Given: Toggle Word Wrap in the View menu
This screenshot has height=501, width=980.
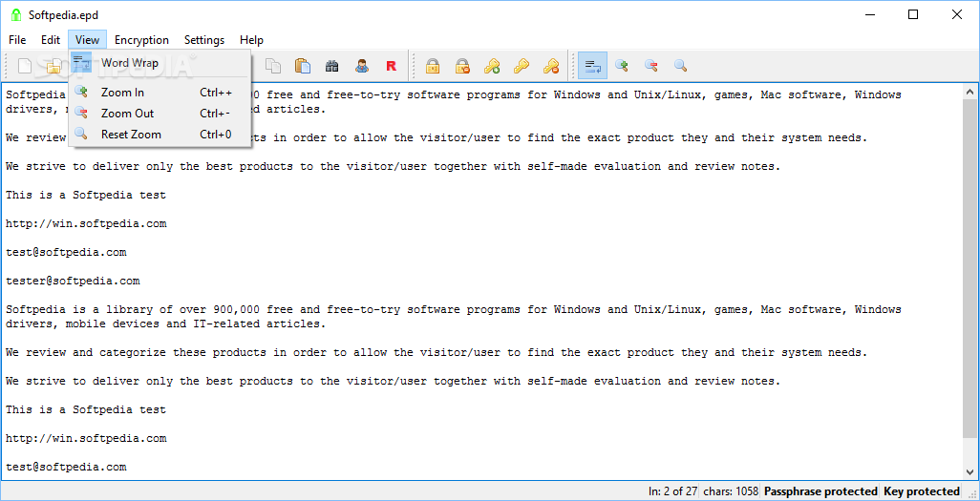Looking at the screenshot, I should point(160,62).
